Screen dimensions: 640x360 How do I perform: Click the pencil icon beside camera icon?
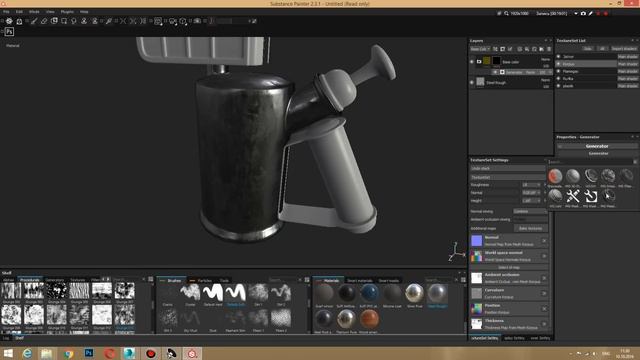pyautogui.click(x=591, y=13)
